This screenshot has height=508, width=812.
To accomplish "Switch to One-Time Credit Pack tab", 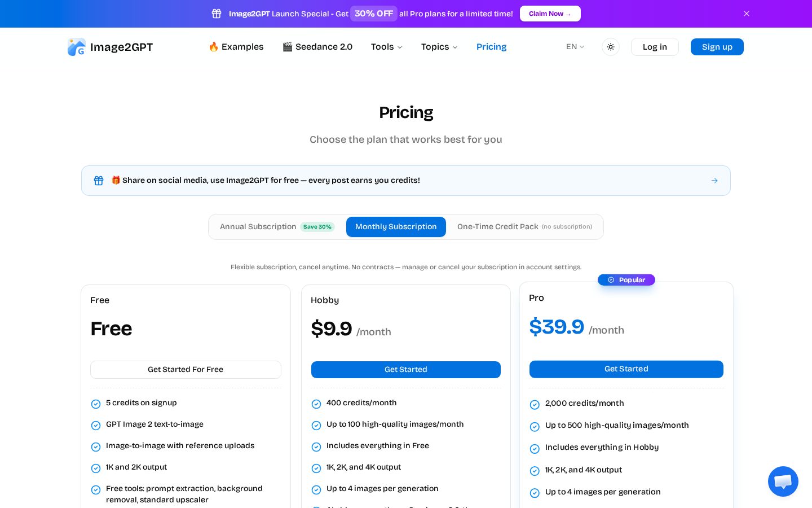I will [524, 227].
